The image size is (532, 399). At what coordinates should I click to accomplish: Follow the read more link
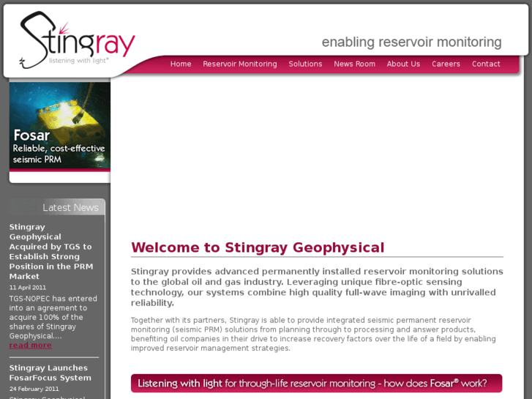point(31,346)
